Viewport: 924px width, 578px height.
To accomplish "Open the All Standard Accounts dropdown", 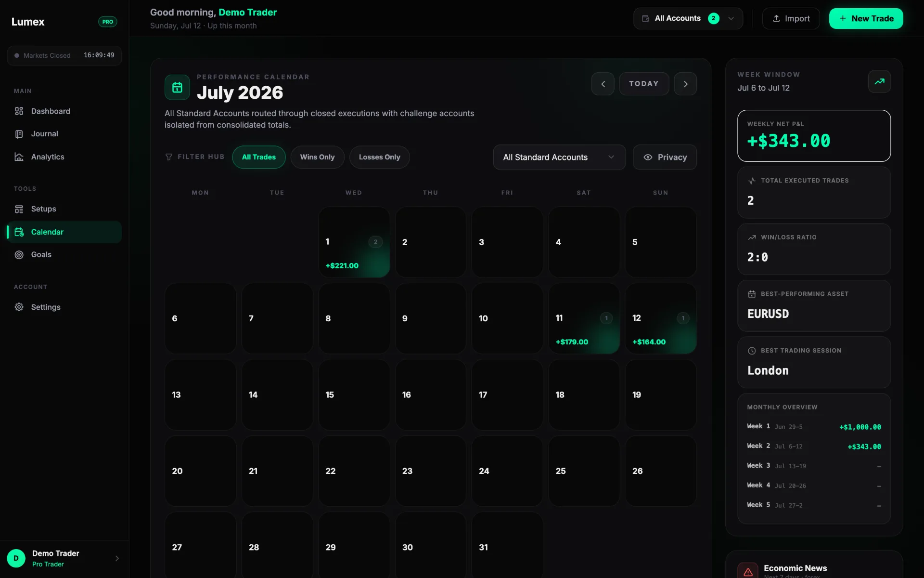I will [559, 157].
